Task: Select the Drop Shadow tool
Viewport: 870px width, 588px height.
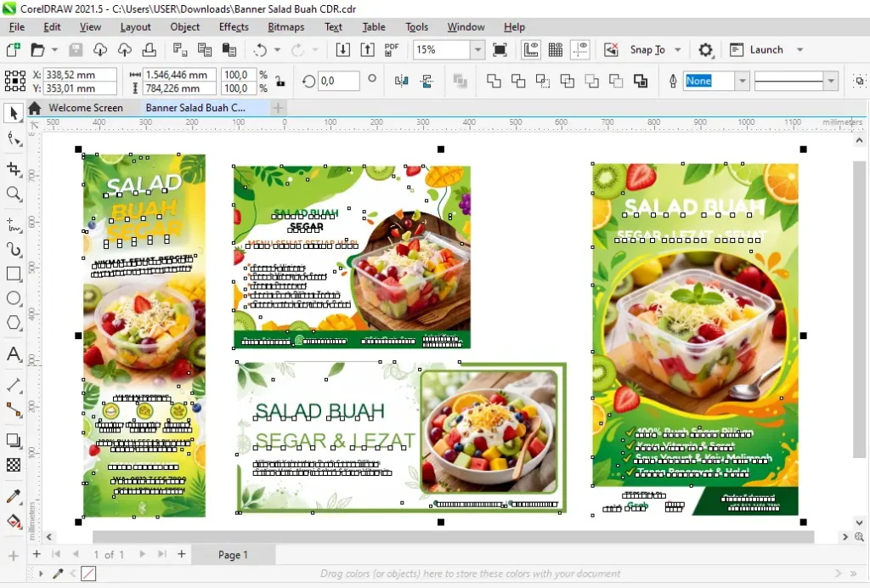Action: click(x=14, y=440)
